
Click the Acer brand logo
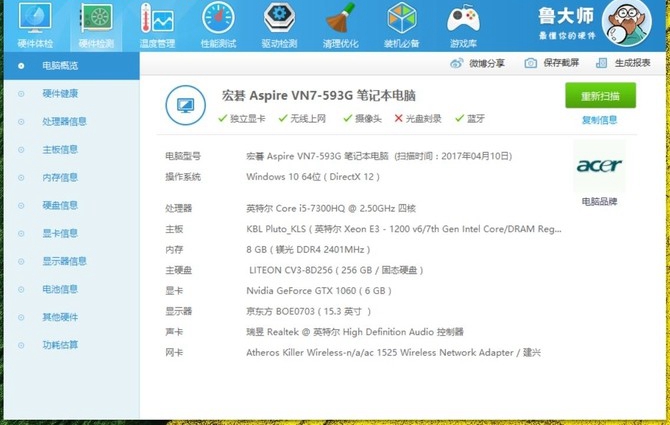pyautogui.click(x=599, y=166)
